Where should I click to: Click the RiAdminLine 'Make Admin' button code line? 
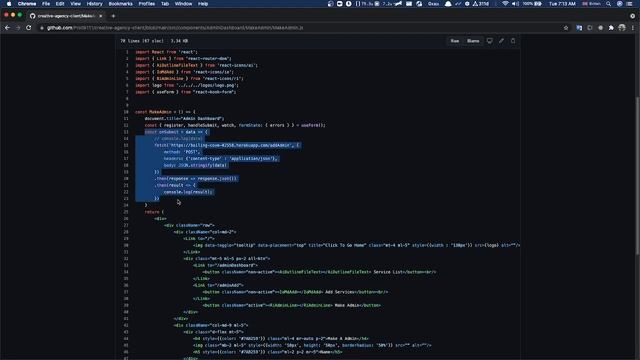[x=291, y=305]
